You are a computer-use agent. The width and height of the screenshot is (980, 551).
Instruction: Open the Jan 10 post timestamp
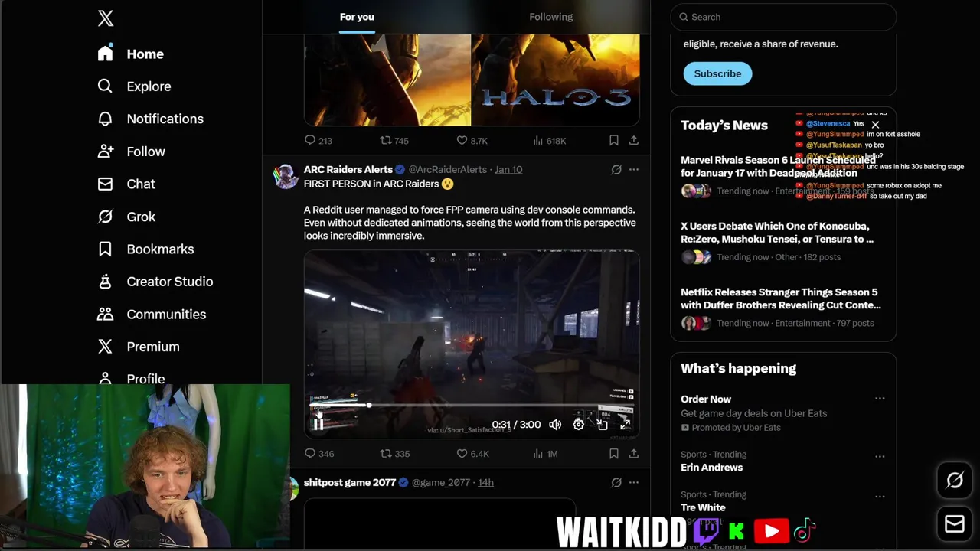tap(508, 169)
